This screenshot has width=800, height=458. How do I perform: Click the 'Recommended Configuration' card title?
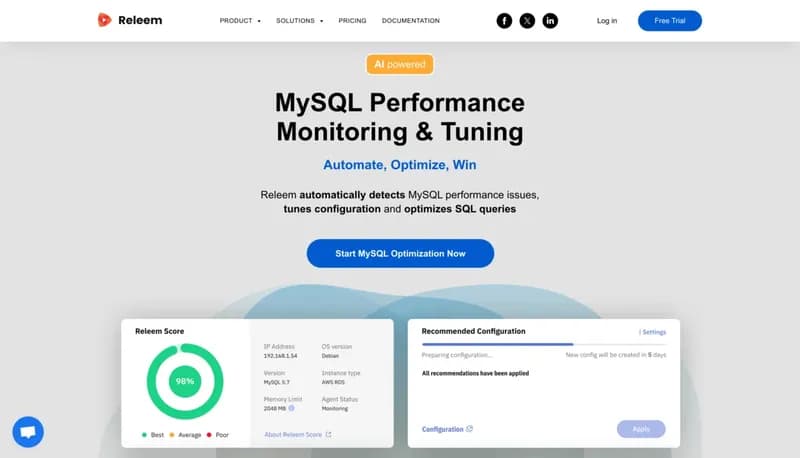(x=473, y=331)
